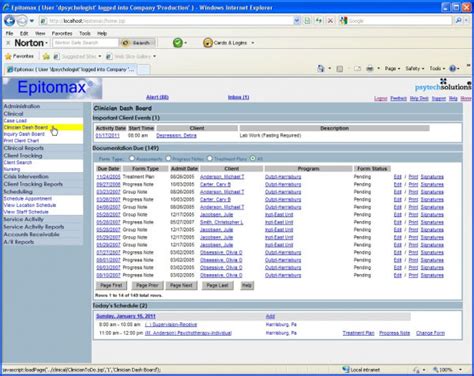
Task: Open the View menu
Action: coord(40,33)
